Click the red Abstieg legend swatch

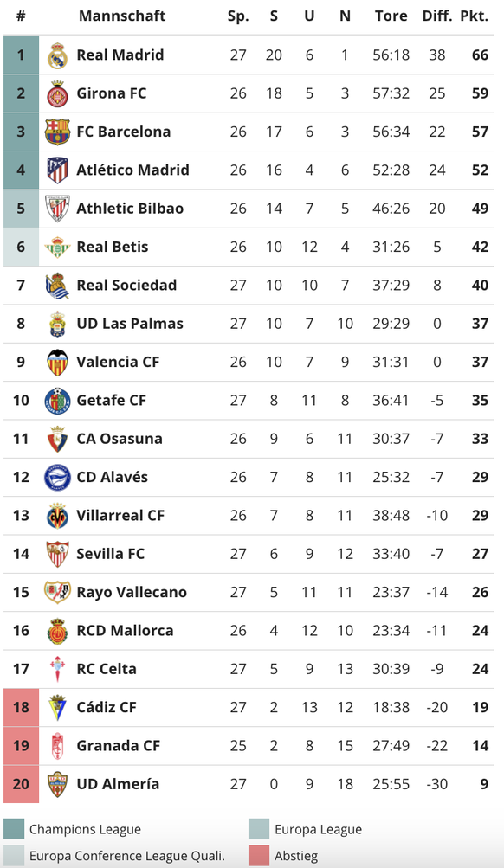[259, 856]
